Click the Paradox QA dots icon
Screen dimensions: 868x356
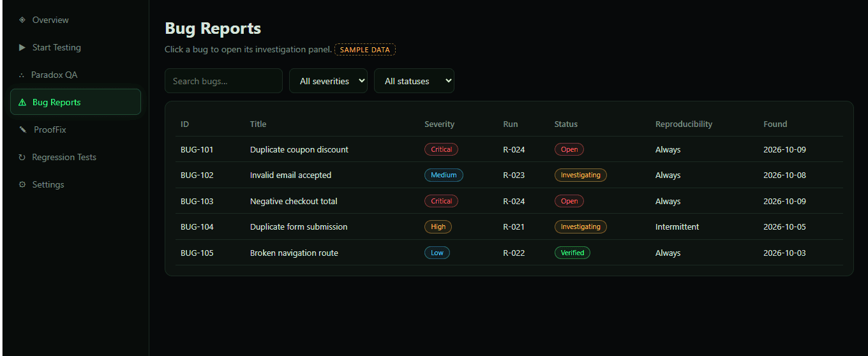[x=22, y=75]
